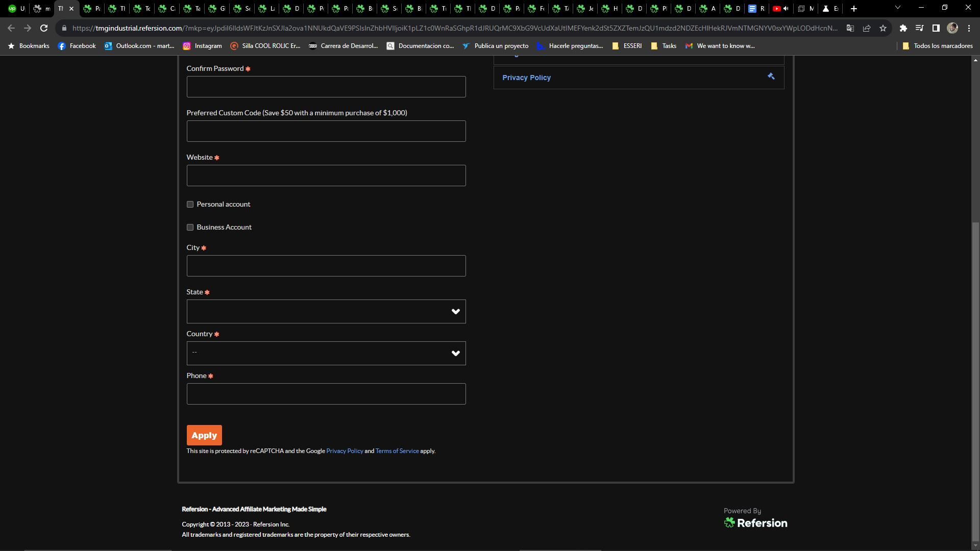Image resolution: width=980 pixels, height=551 pixels.
Task: Click the browser extensions puzzle icon
Action: (x=903, y=29)
